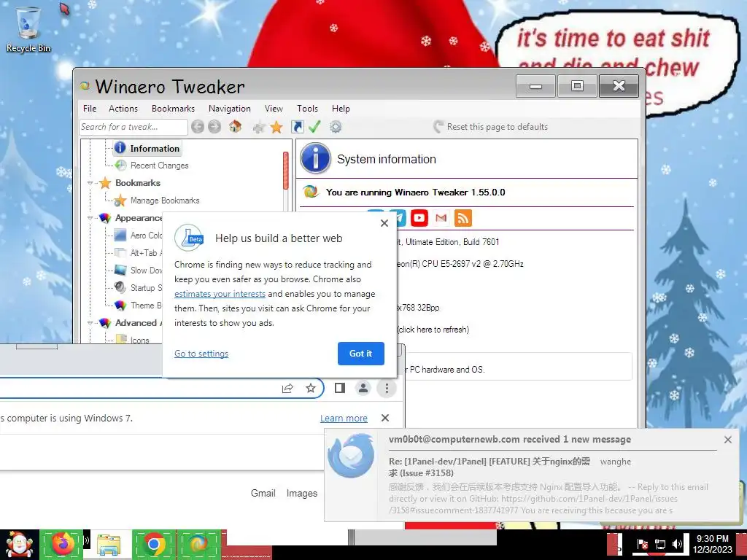
Task: Dismiss the Windows 7 warning bar
Action: coord(385,418)
